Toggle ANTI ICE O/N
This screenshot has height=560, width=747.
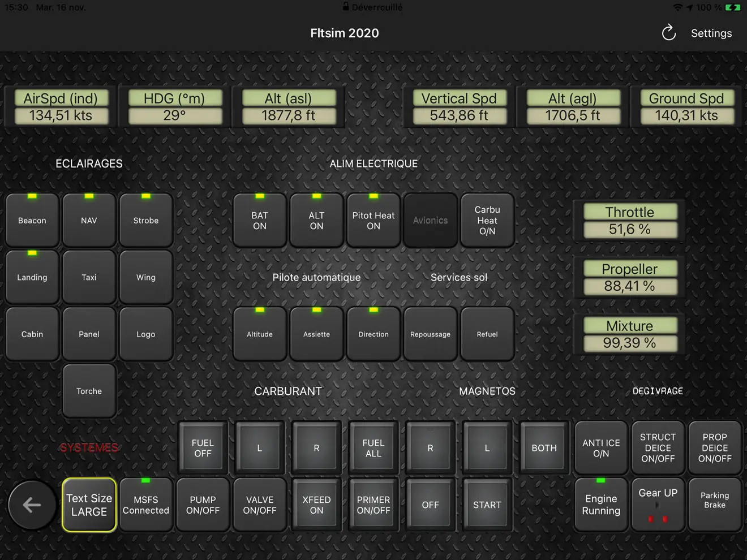tap(601, 448)
